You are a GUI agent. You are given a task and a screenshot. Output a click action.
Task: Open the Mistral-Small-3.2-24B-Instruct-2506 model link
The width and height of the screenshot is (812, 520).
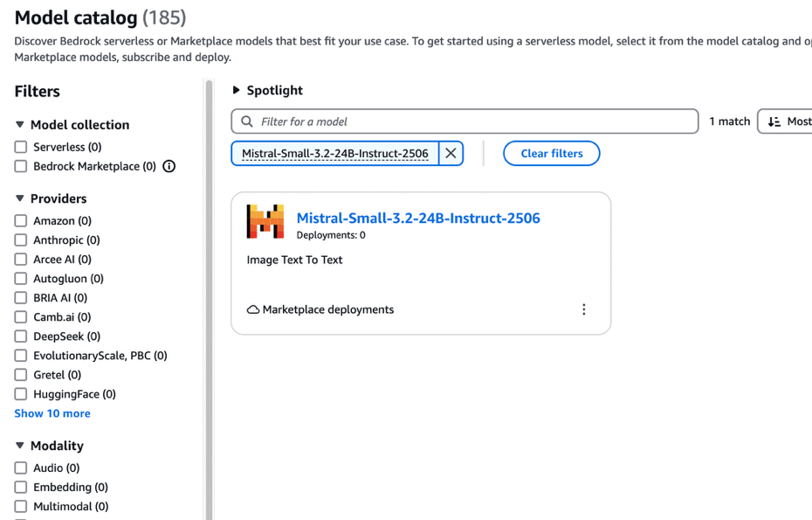pos(418,218)
